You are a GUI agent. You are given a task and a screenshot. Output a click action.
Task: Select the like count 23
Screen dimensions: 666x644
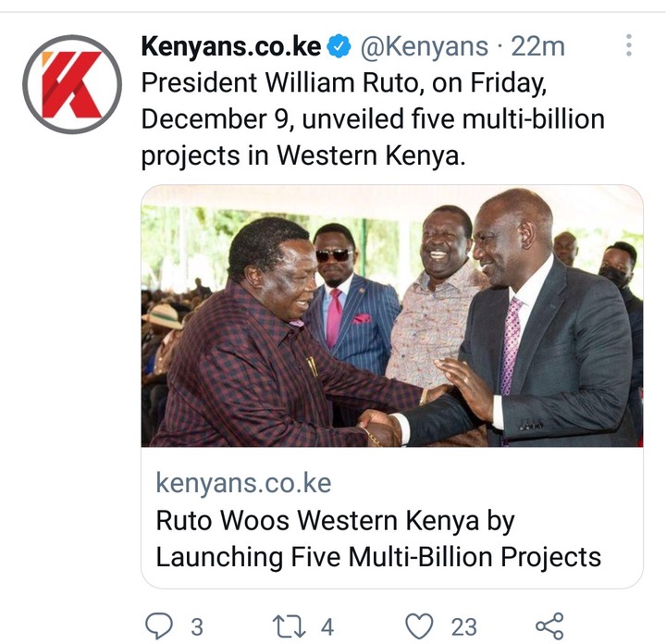(x=463, y=627)
